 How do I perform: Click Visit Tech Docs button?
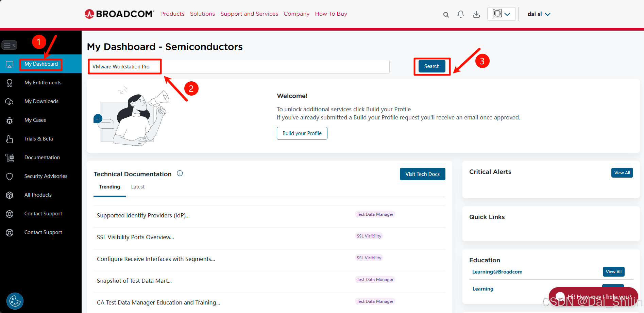(422, 174)
